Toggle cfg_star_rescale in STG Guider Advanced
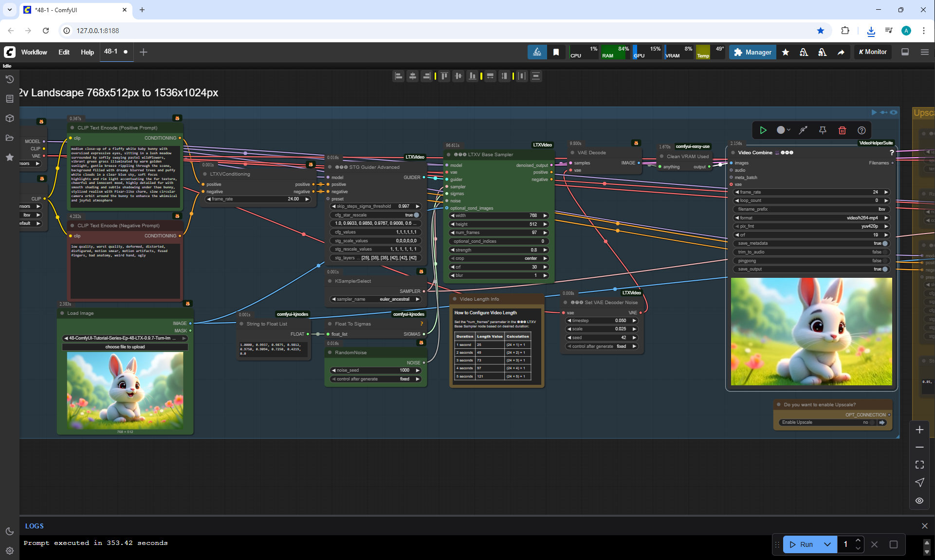The height and width of the screenshot is (560, 935). point(416,215)
